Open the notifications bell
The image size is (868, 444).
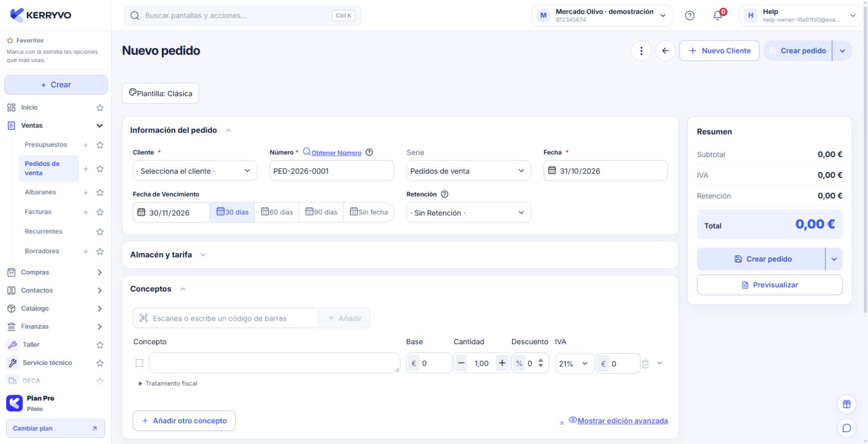[718, 16]
